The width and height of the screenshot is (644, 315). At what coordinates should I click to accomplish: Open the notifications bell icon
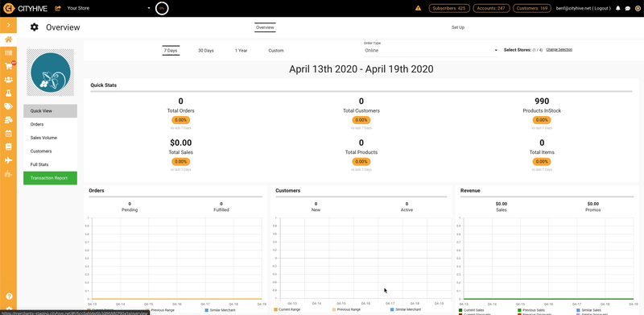click(618, 8)
